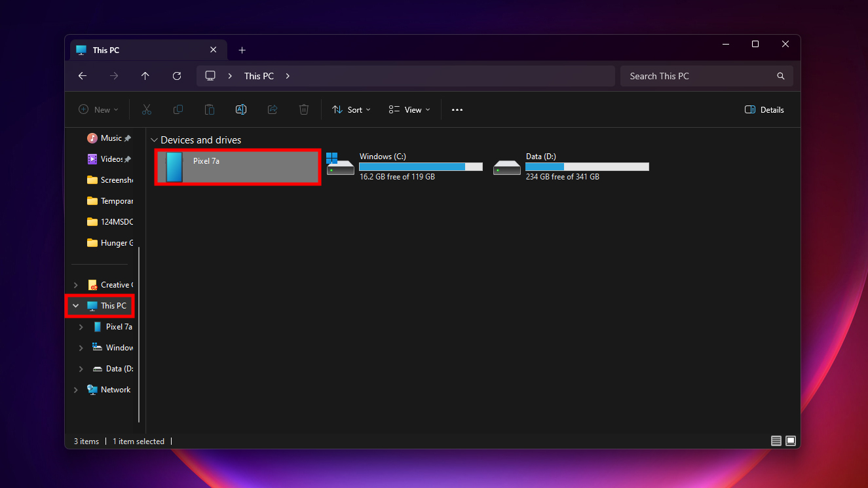Switch to large thumbnails view in status bar

pyautogui.click(x=791, y=441)
